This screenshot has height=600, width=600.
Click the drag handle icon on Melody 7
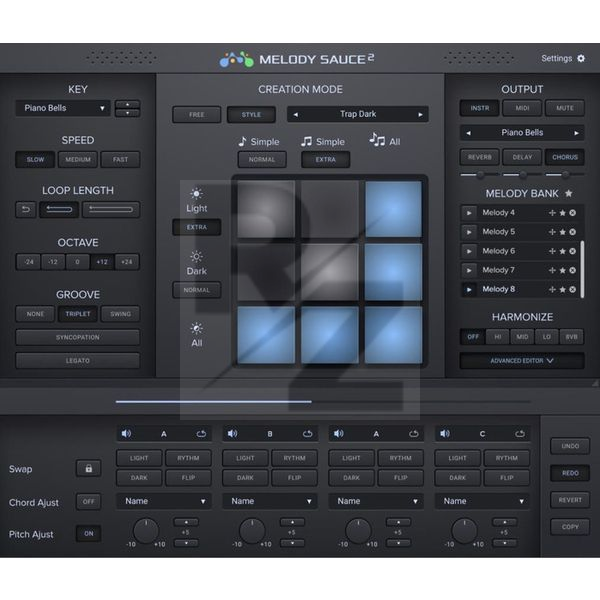click(552, 270)
